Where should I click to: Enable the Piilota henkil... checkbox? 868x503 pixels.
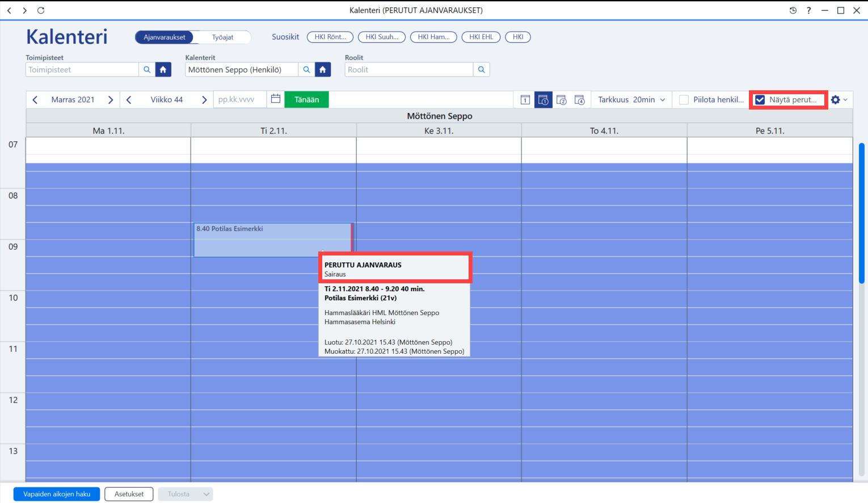tap(684, 100)
